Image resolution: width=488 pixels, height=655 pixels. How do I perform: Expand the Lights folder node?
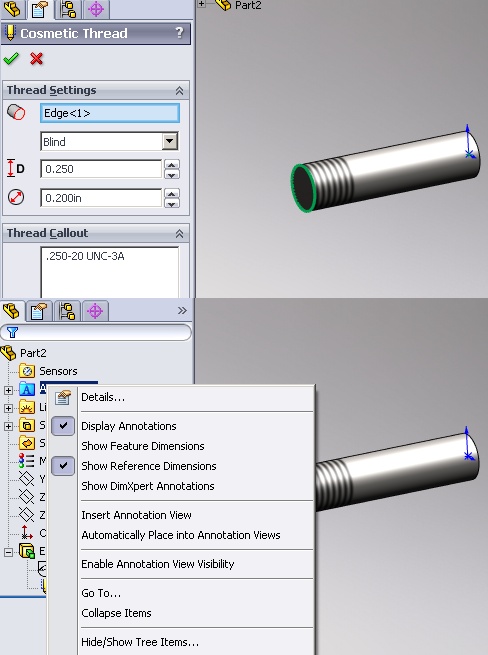[8, 408]
